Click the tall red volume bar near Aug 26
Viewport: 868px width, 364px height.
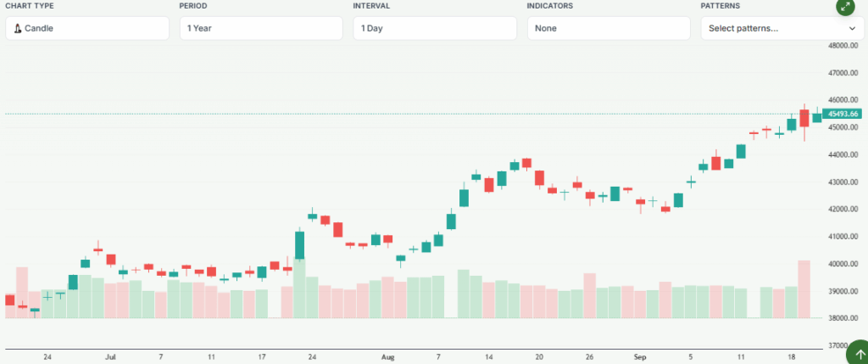click(x=590, y=294)
